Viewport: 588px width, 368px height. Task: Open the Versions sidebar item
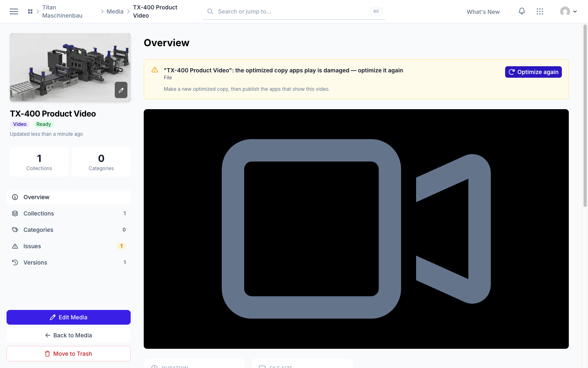coord(69,263)
